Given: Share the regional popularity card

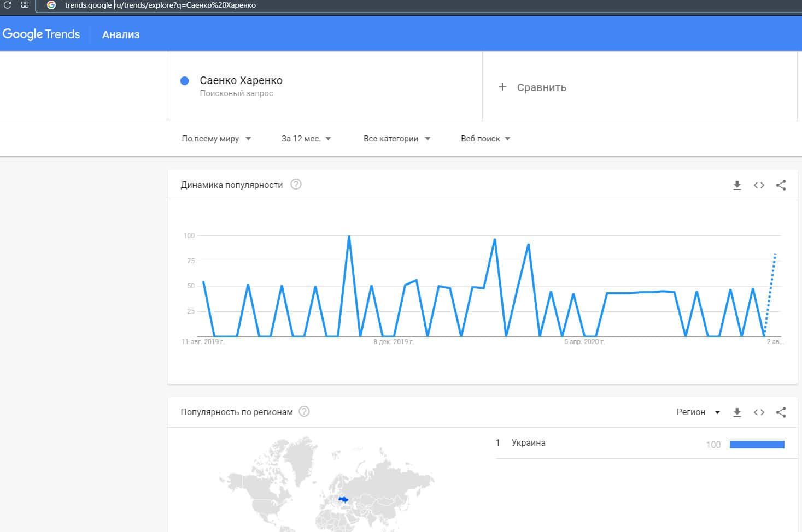Looking at the screenshot, I should (781, 412).
